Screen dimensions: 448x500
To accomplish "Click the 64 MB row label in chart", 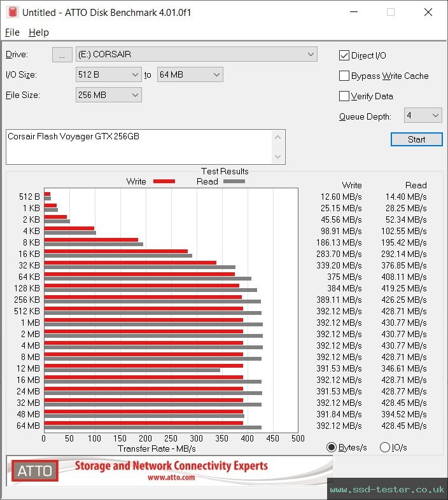I will [x=28, y=426].
